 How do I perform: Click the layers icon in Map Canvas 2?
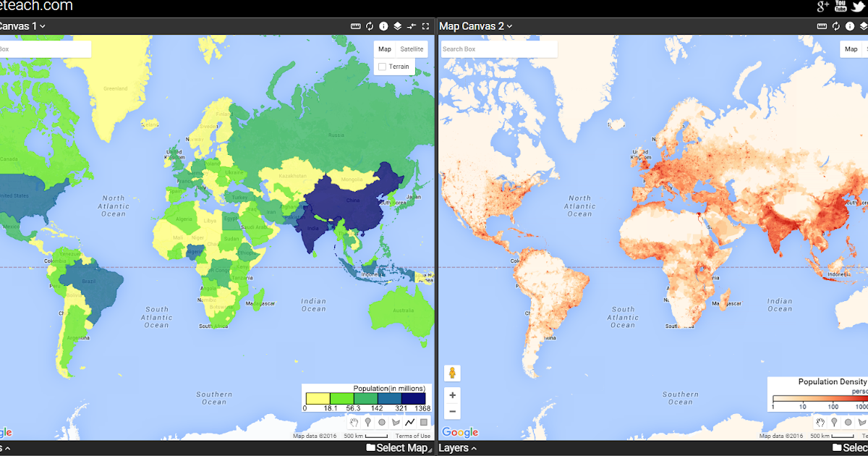tap(864, 26)
